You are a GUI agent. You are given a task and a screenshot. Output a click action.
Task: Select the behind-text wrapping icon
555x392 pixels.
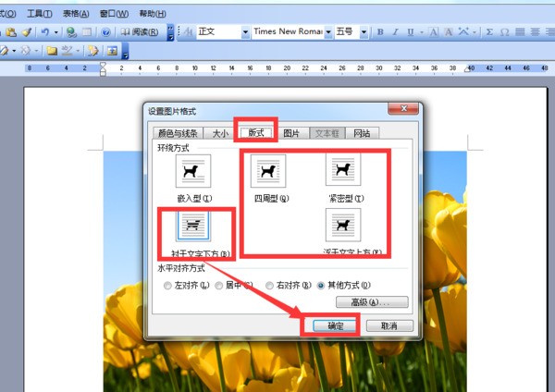tap(192, 226)
